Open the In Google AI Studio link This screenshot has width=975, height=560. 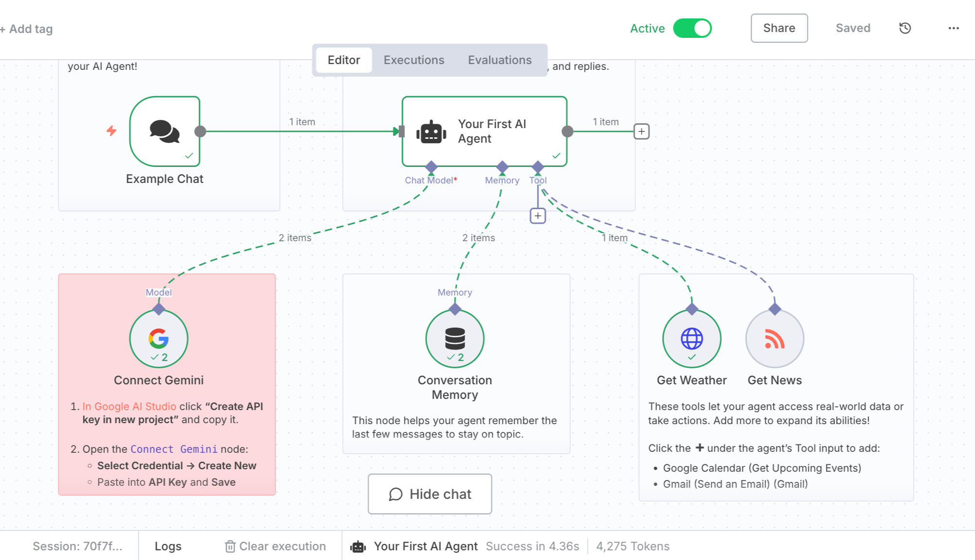pos(129,407)
